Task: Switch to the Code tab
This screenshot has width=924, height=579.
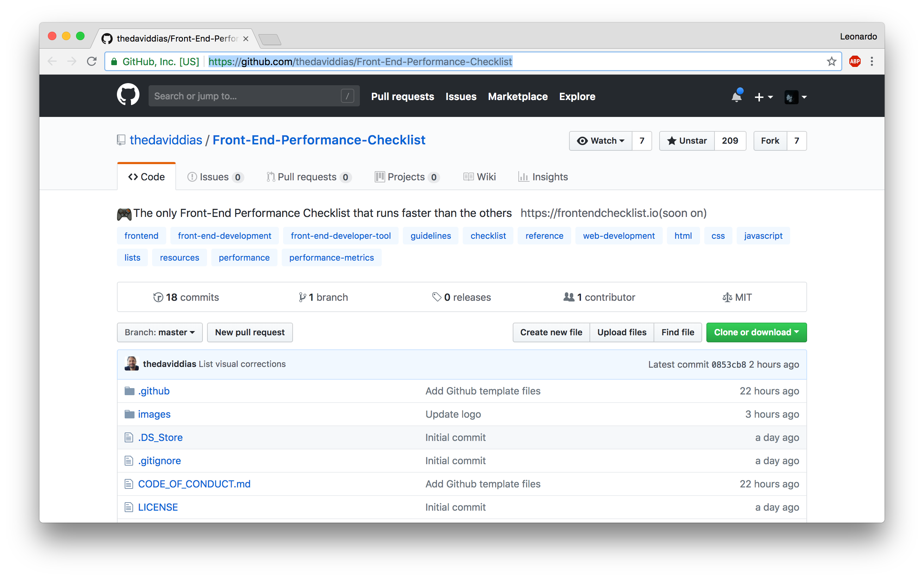Action: [146, 176]
